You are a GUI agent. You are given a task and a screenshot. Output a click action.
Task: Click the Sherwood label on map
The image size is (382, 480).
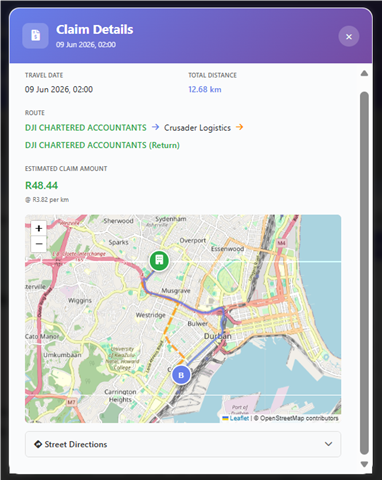pos(118,221)
